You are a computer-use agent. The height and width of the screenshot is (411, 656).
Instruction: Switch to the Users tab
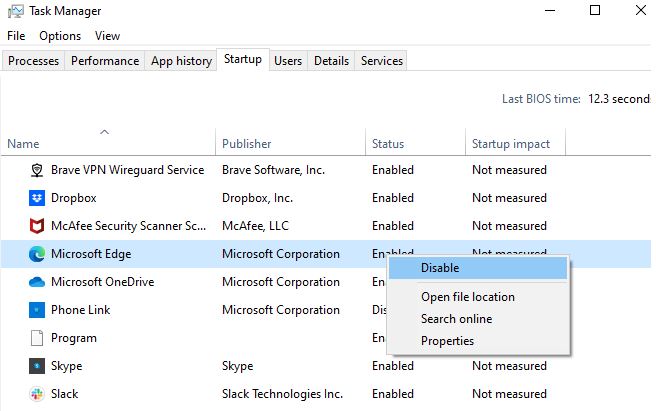[x=288, y=61]
